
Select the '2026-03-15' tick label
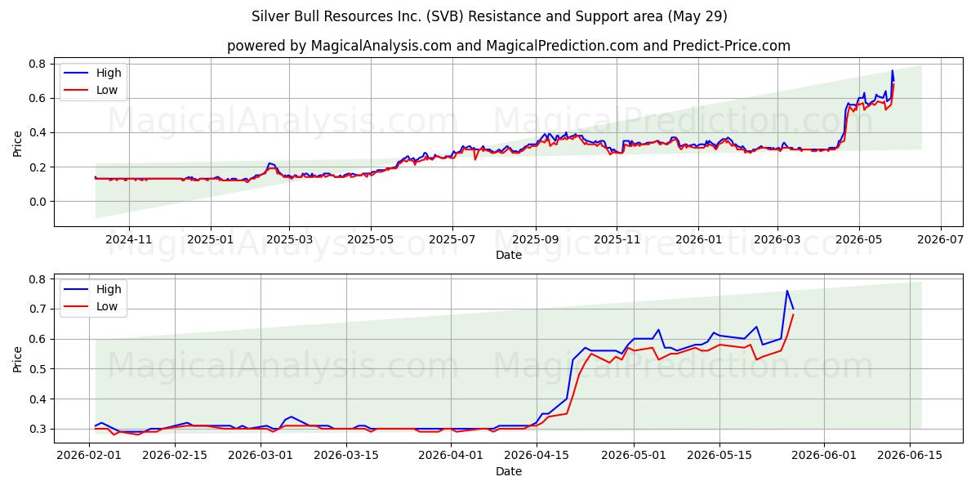click(x=346, y=456)
